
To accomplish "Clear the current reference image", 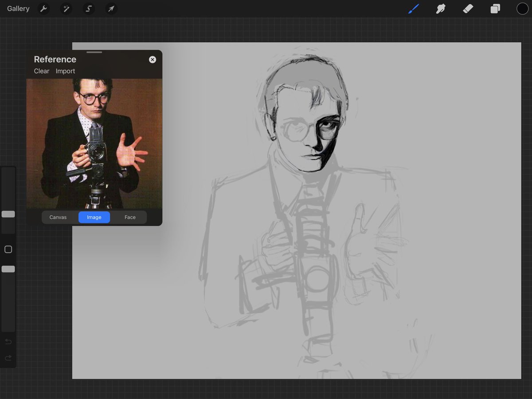I will pos(41,71).
